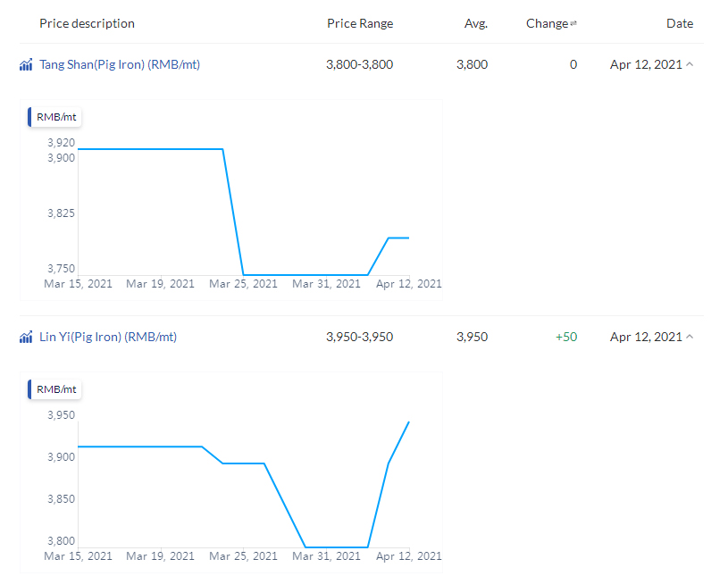Collapse the Tang Shan row chevron
728x576 pixels.
[x=689, y=65]
